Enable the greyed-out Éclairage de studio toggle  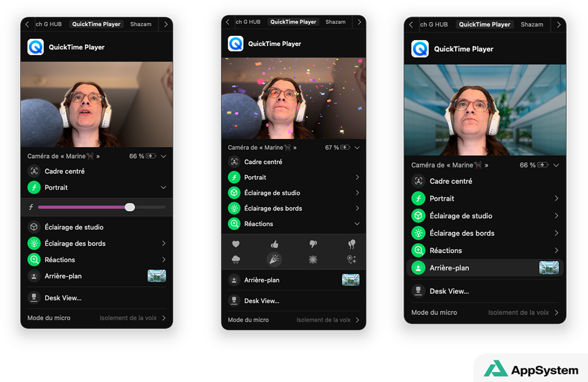(x=34, y=227)
